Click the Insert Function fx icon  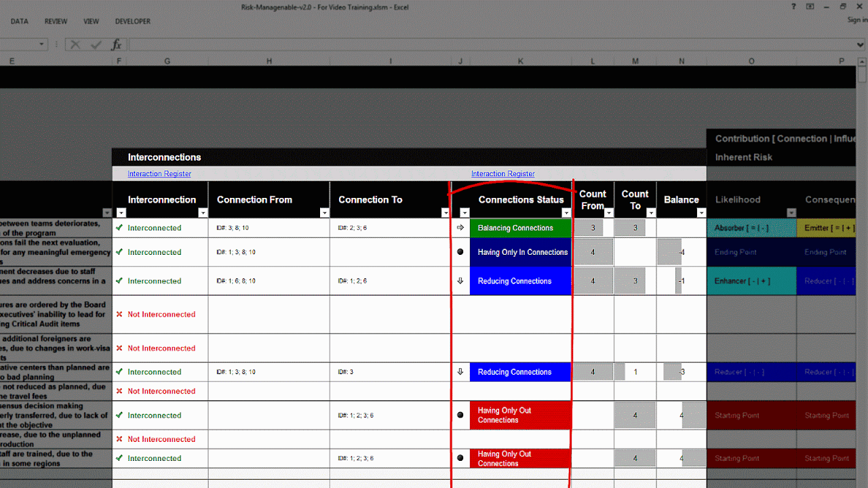[x=117, y=45]
